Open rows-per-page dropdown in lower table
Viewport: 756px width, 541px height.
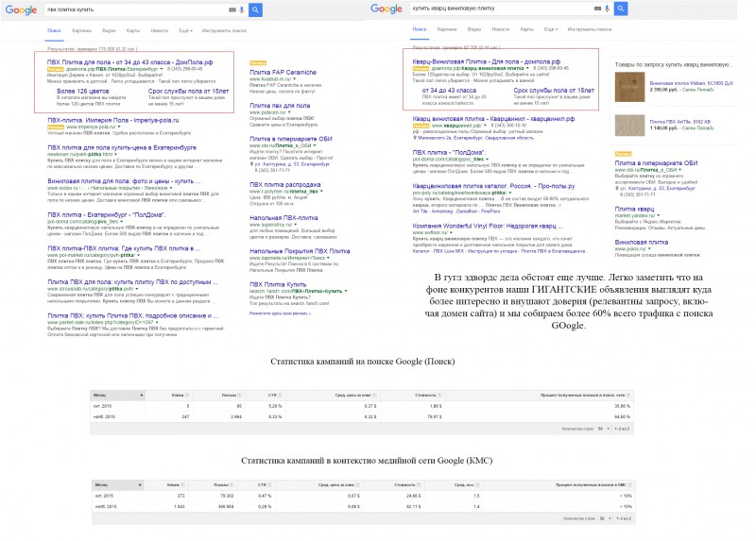(605, 518)
